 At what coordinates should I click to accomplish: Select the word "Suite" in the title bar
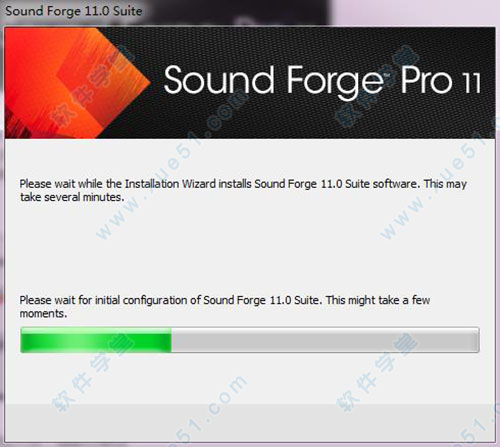[127, 11]
